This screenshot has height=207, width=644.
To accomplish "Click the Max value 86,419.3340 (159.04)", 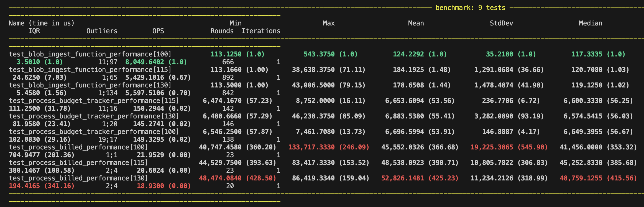I will tap(331, 178).
